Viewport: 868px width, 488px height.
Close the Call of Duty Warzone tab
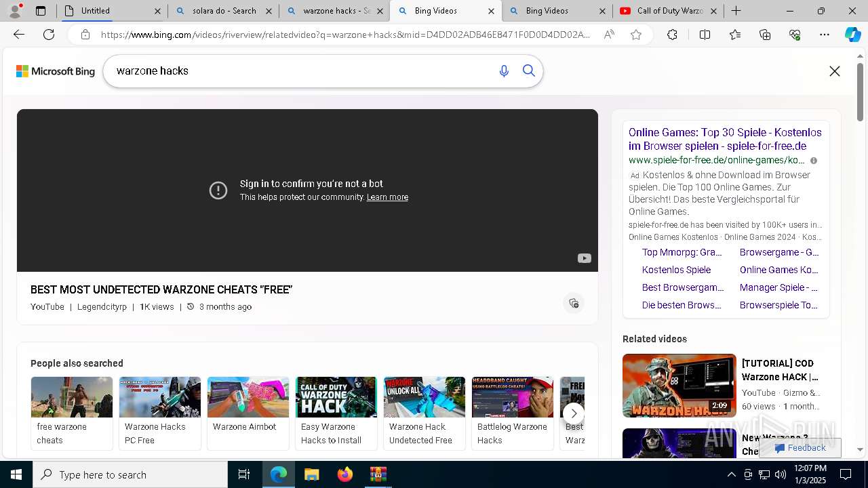(x=713, y=11)
